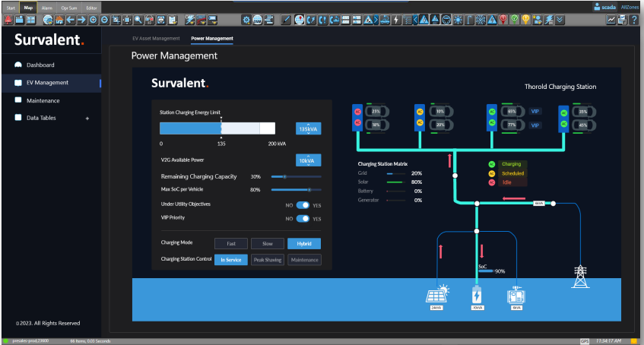Image resolution: width=644 pixels, height=345 pixels.
Task: Expand Data Tables with the plus sign
Action: point(87,119)
